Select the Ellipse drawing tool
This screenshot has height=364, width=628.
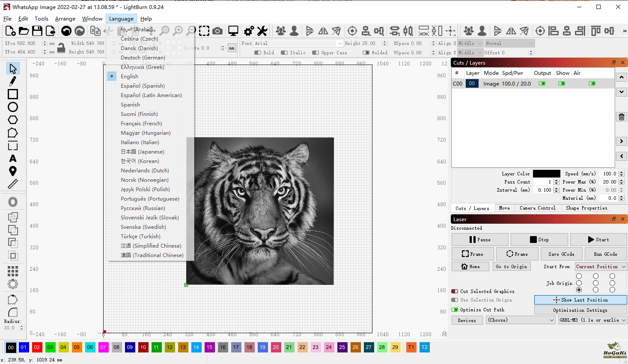(x=13, y=107)
